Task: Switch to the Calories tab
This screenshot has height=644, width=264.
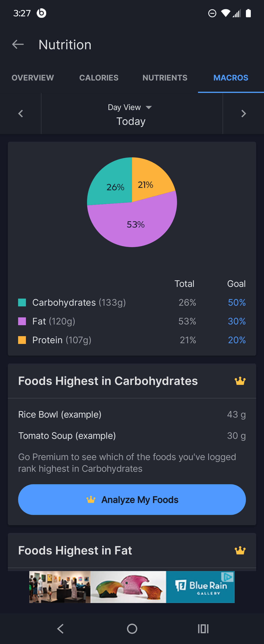Action: point(99,78)
